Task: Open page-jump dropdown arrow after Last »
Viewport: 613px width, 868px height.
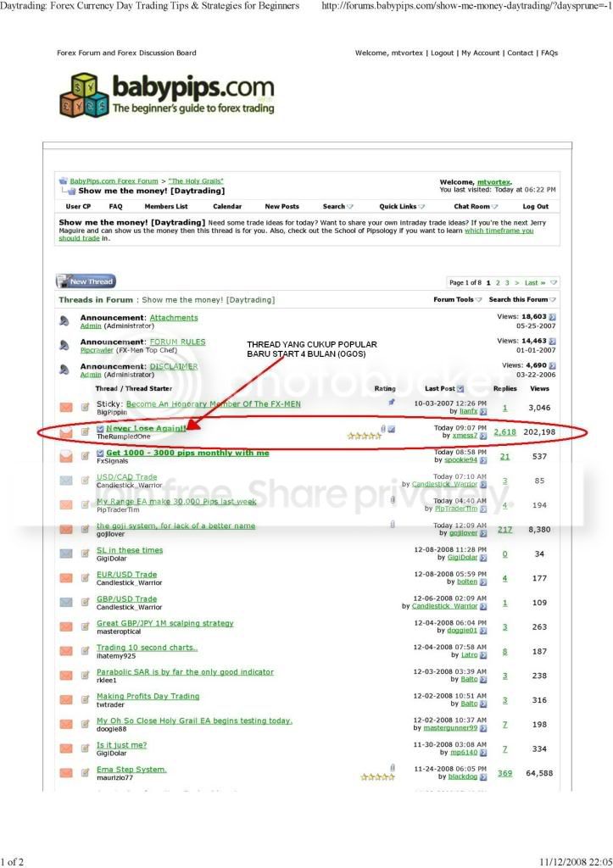Action: coord(553,283)
